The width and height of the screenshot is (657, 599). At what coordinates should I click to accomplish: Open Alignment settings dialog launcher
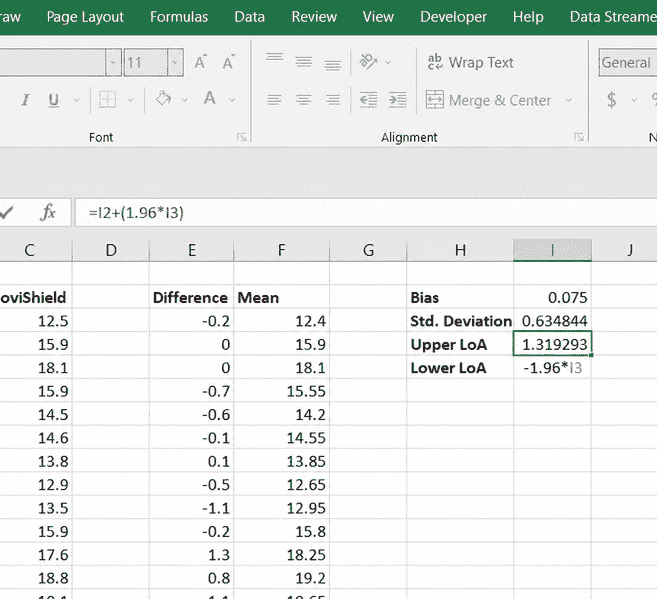[579, 137]
